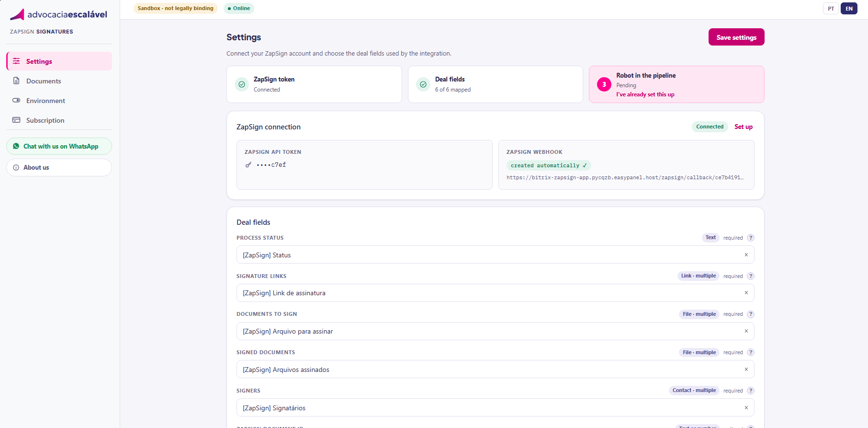Open help for Signed Documents field
Screen dimensions: 868x428
[751, 352]
